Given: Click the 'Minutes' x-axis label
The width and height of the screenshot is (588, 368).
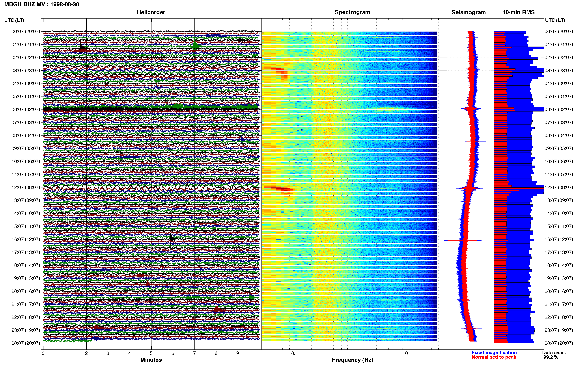Looking at the screenshot, I should 151,360.
